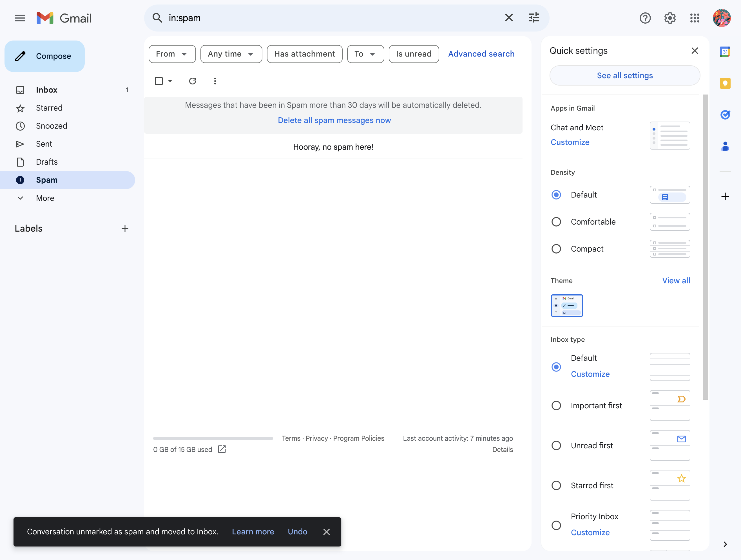Open the Snoozed folder

(x=67, y=126)
